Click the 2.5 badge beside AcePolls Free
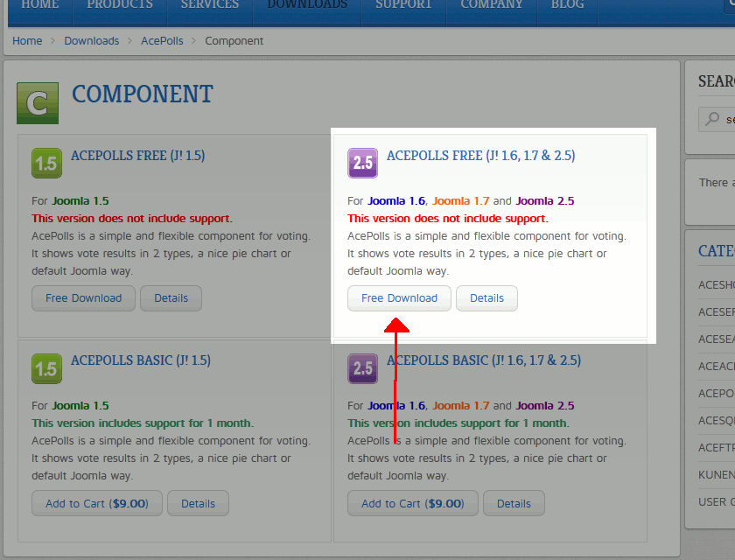Viewport: 735px width, 560px height. (363, 163)
